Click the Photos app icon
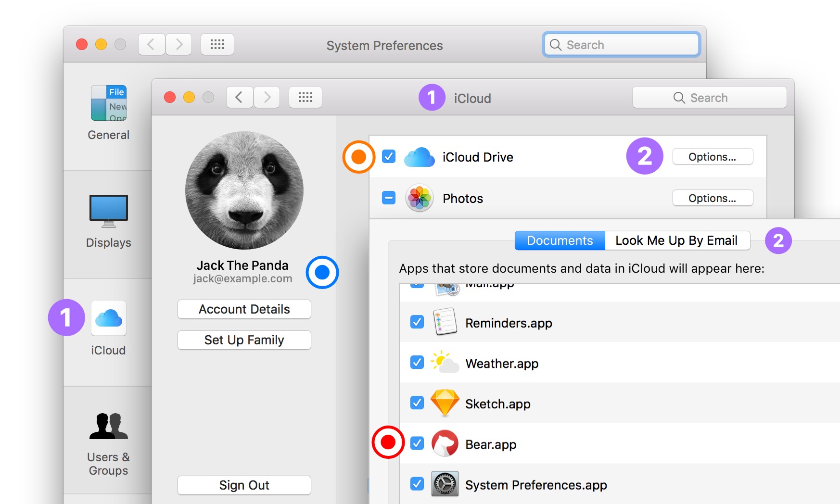The image size is (840, 504). click(419, 198)
